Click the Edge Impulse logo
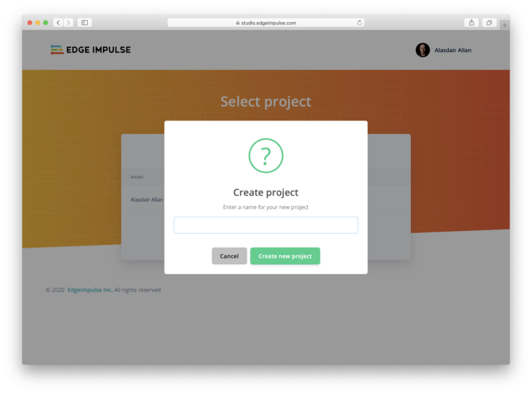Viewport: 532px width, 394px height. tap(90, 49)
